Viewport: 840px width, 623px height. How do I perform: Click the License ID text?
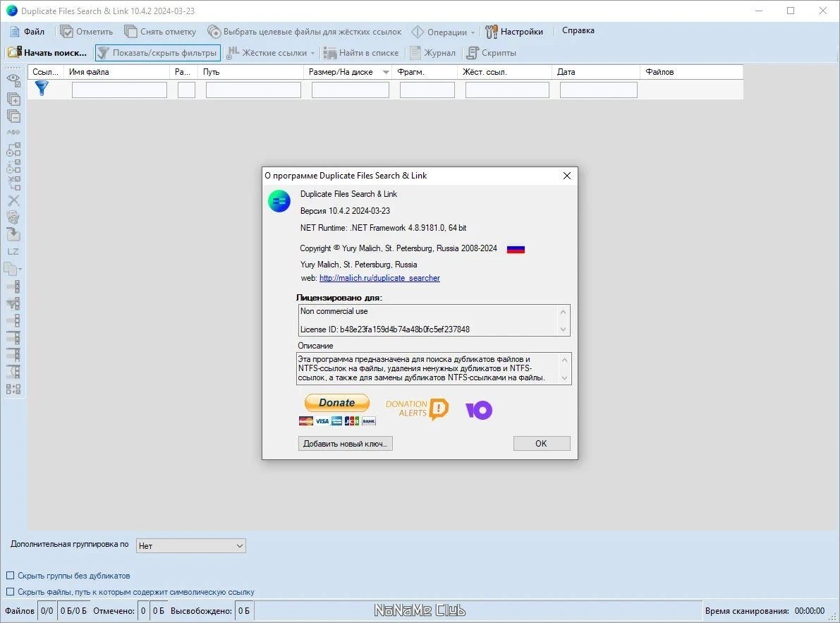384,329
